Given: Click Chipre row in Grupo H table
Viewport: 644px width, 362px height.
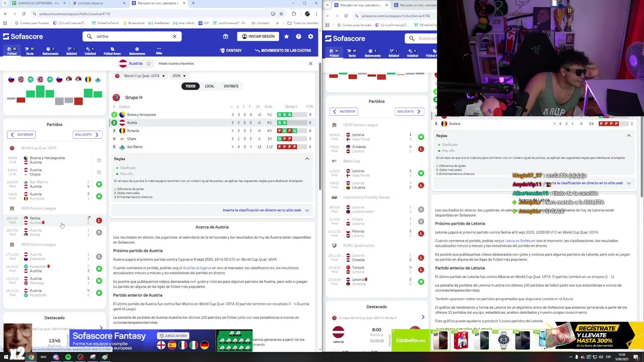Looking at the screenshot, I should click(213, 139).
